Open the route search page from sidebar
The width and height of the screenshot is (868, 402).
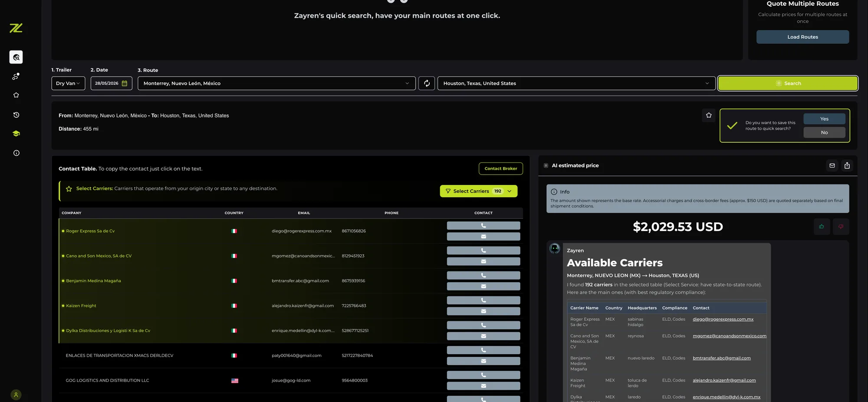tap(16, 57)
